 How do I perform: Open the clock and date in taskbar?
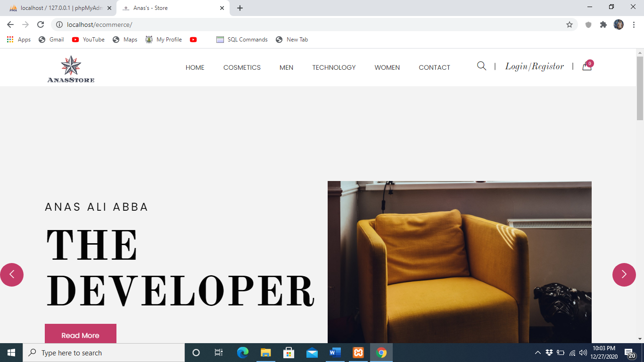[x=604, y=353]
